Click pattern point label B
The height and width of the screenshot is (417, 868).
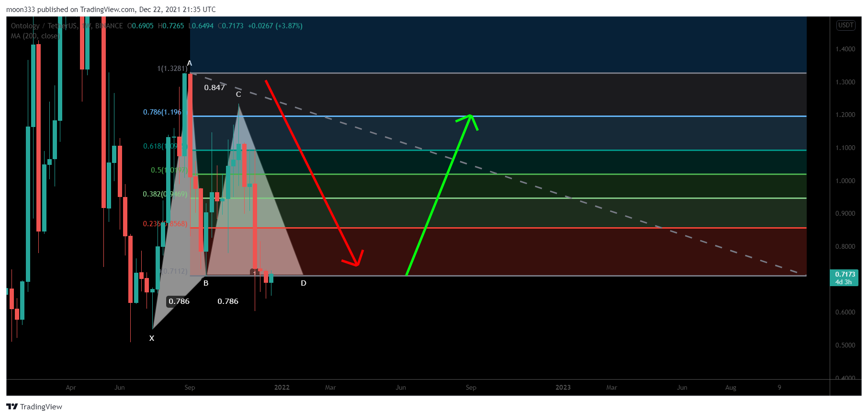tap(206, 283)
